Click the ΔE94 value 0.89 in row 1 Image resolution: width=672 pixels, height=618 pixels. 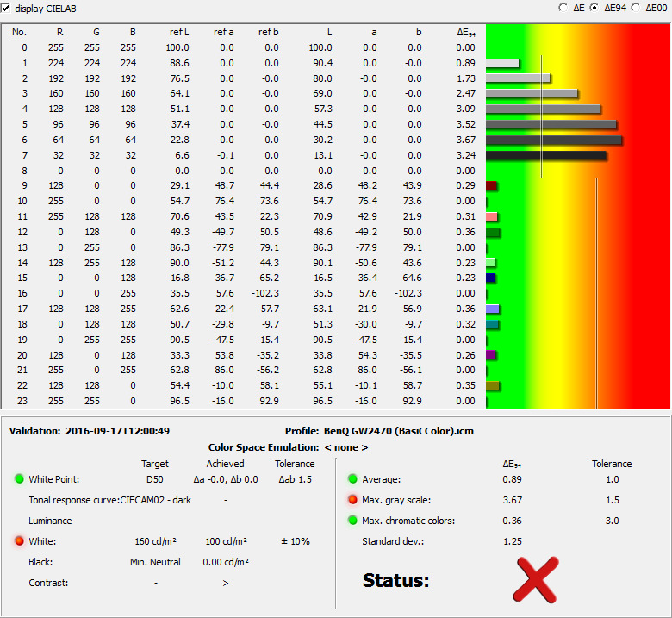[x=466, y=63]
